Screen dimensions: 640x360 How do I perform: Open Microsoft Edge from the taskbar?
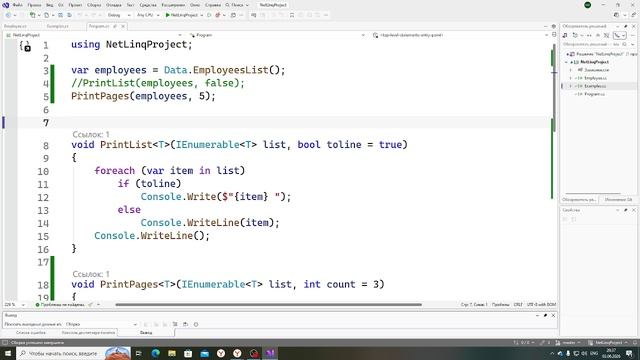[x=156, y=353]
